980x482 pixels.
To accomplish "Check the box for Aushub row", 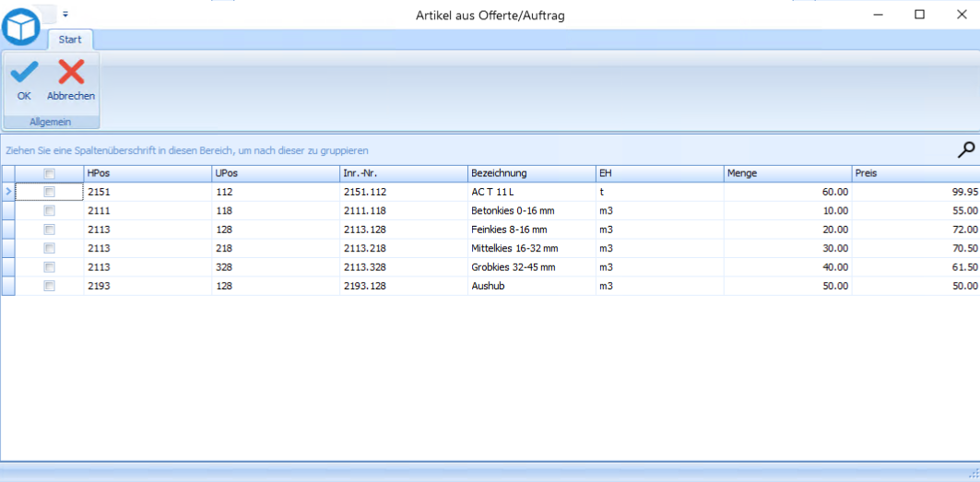I will click(x=50, y=286).
